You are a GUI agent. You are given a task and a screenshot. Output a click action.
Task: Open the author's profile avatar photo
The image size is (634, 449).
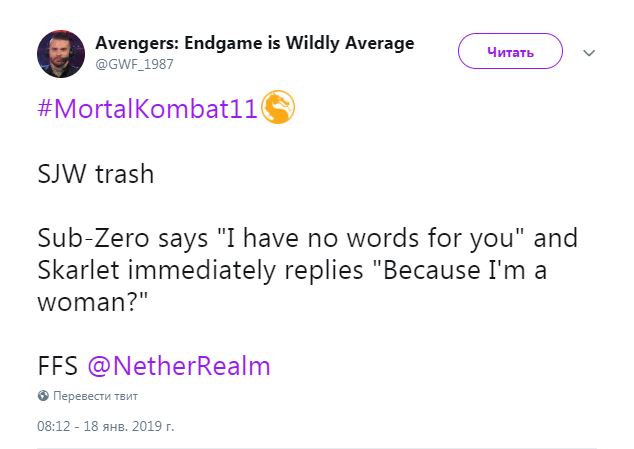[x=61, y=54]
